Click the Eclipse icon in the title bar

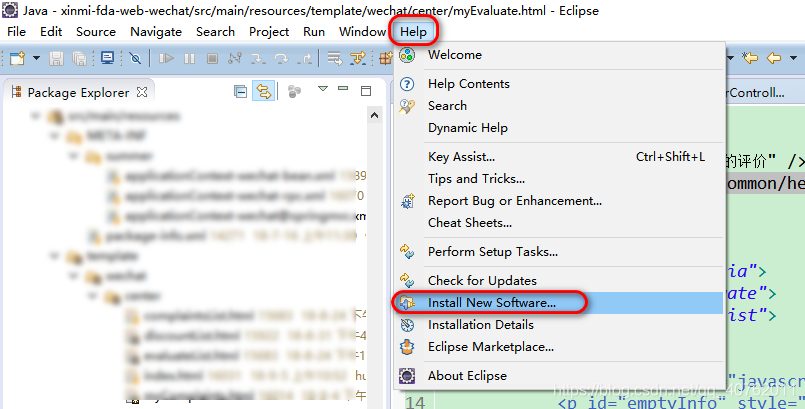(10, 10)
